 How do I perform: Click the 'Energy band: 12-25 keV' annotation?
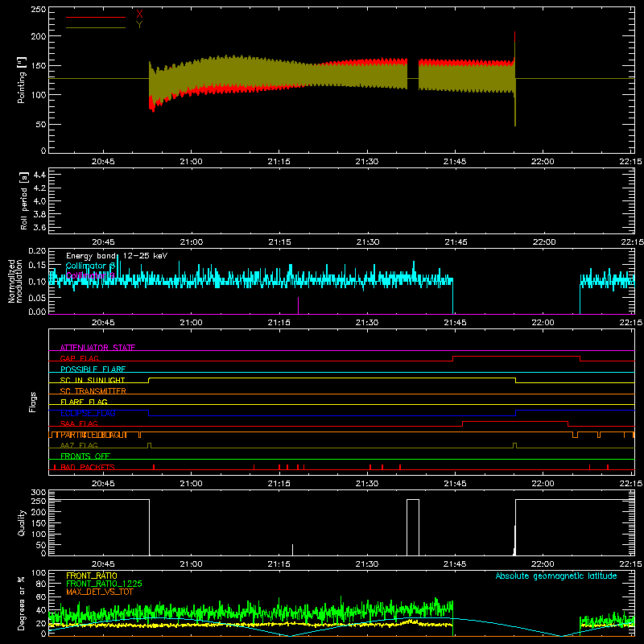[x=117, y=256]
